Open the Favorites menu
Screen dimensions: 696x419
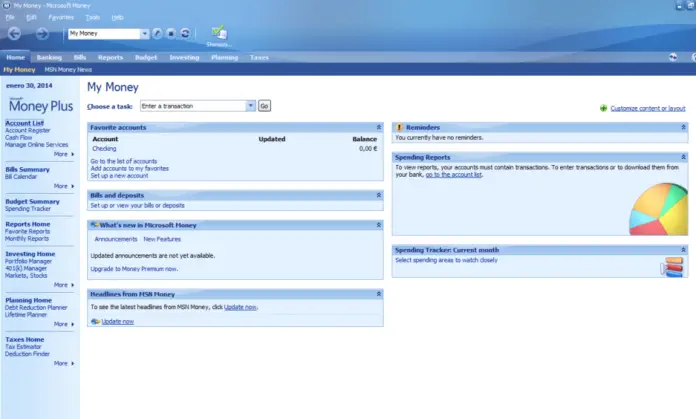tap(61, 17)
